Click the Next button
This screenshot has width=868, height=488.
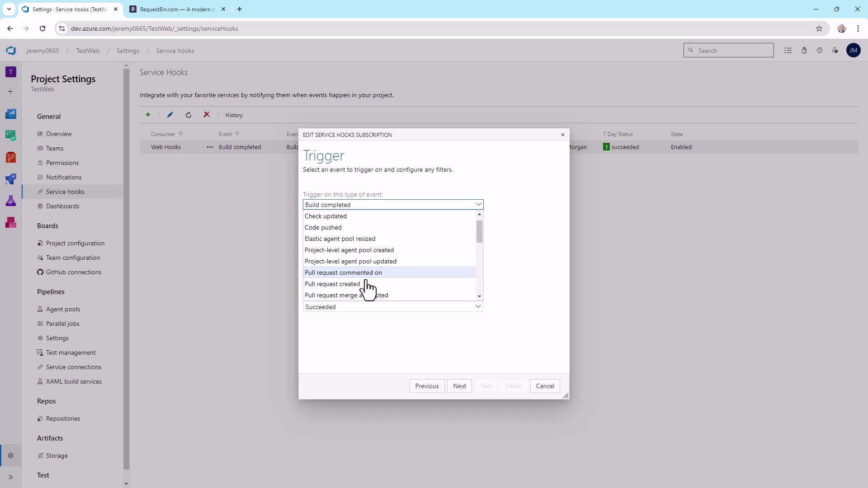459,386
